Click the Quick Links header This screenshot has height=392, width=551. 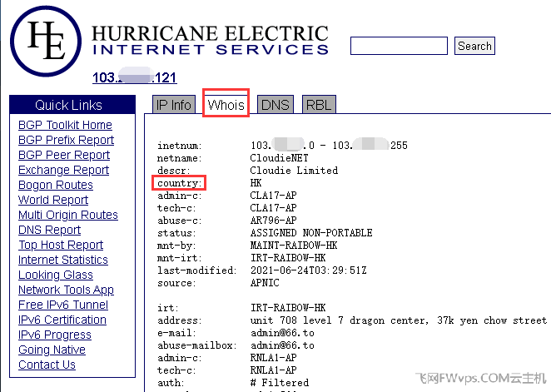pos(72,105)
